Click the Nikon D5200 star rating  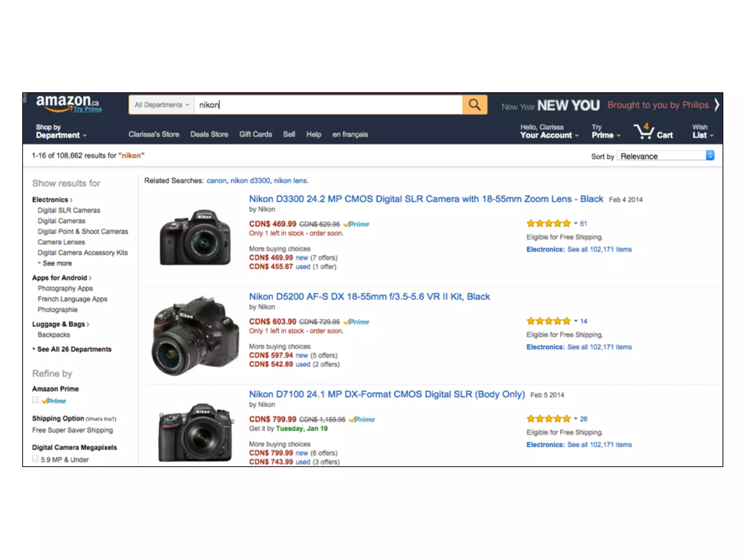(548, 321)
